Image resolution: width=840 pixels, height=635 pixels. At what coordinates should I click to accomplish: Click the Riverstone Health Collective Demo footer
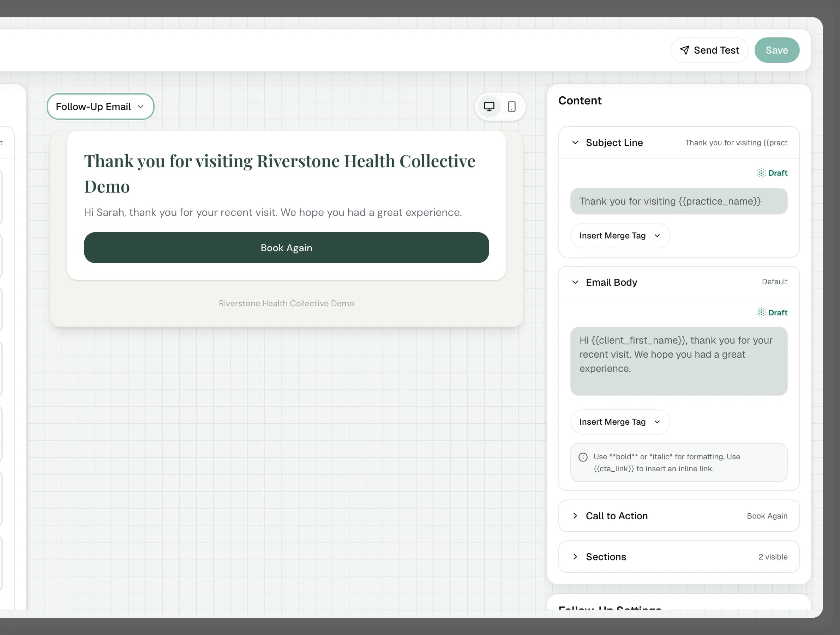point(286,303)
